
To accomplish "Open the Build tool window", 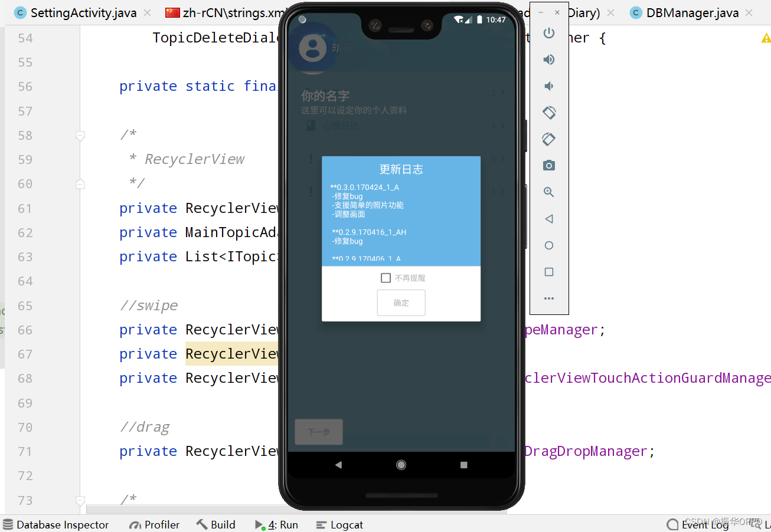I will 215,524.
